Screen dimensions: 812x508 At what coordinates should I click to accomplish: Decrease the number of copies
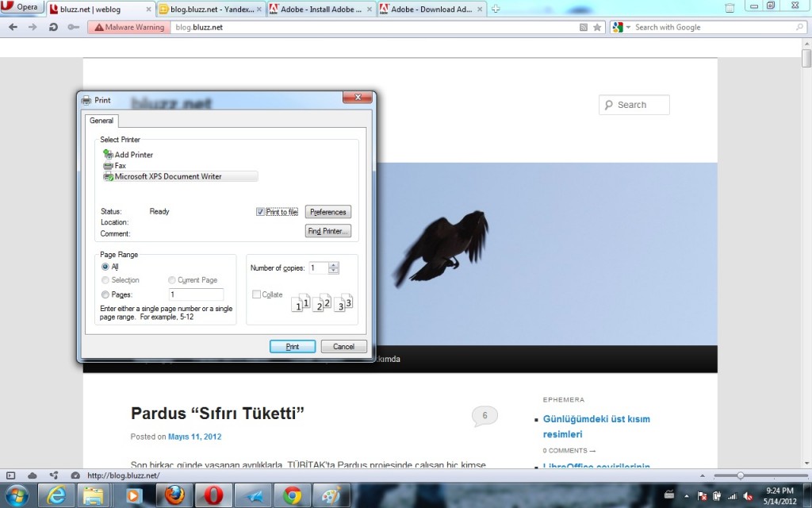[334, 271]
